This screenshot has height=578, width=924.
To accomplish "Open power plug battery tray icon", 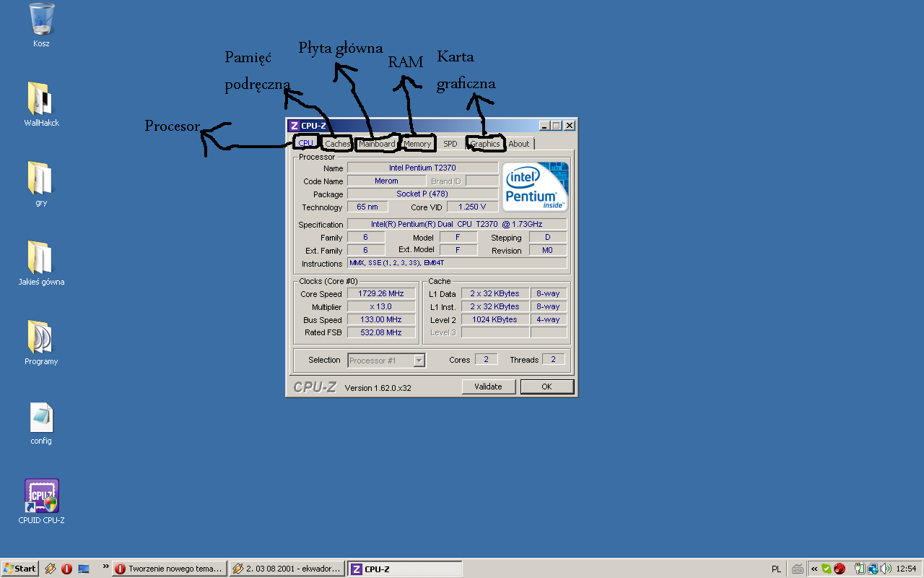I will 860,569.
